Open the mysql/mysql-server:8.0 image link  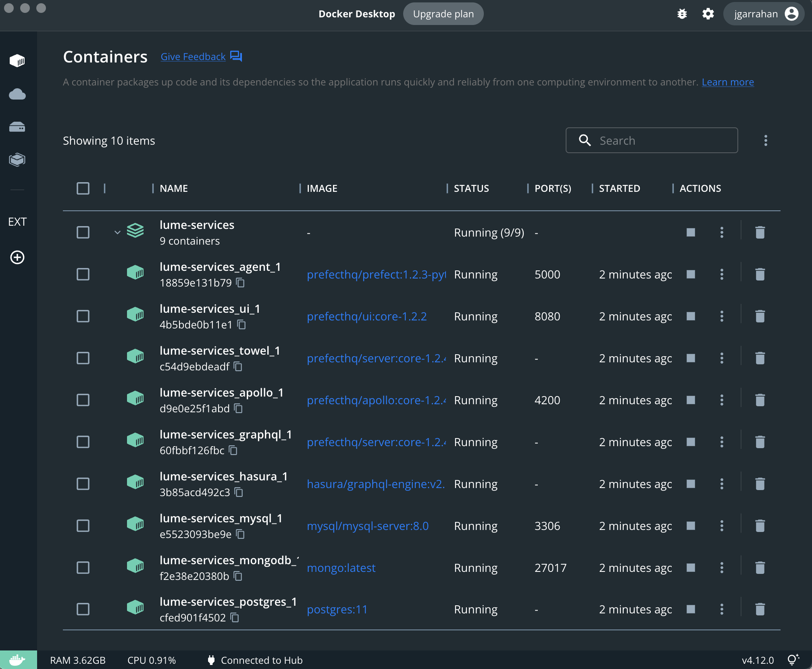coord(368,526)
